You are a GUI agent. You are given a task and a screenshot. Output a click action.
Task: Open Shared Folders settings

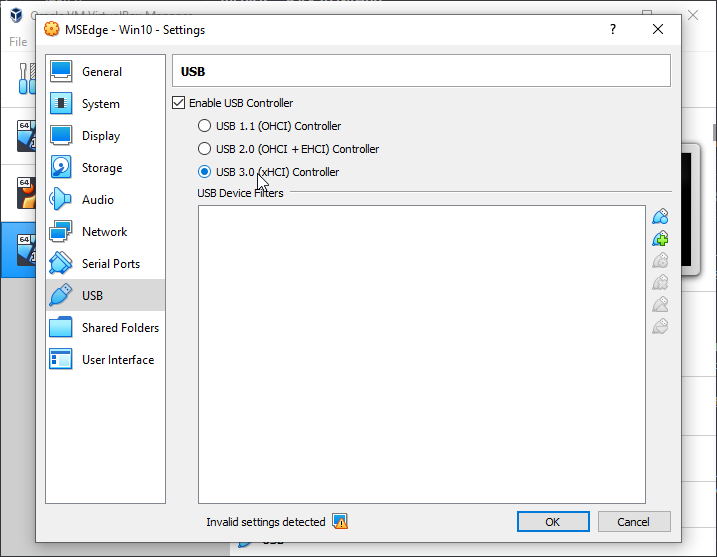point(120,328)
